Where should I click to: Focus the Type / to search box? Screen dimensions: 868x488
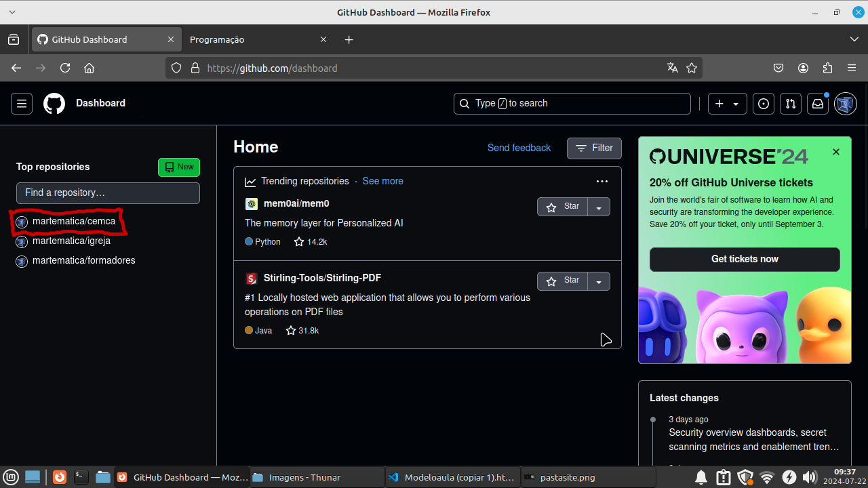[x=572, y=104]
